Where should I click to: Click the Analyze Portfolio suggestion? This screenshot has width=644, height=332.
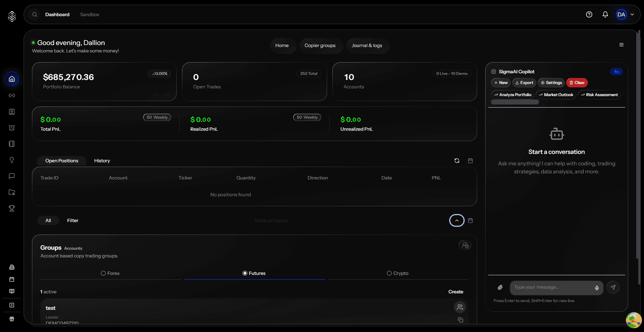512,95
